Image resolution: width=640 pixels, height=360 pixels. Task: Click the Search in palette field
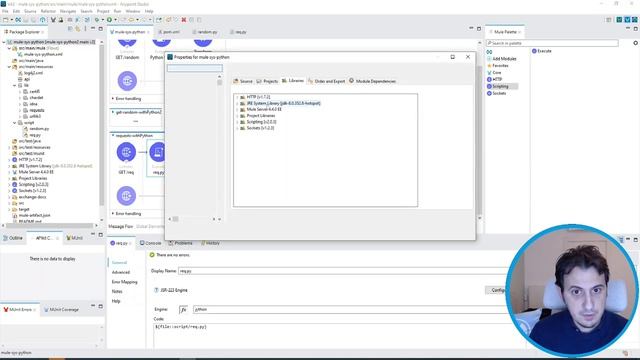[552, 43]
